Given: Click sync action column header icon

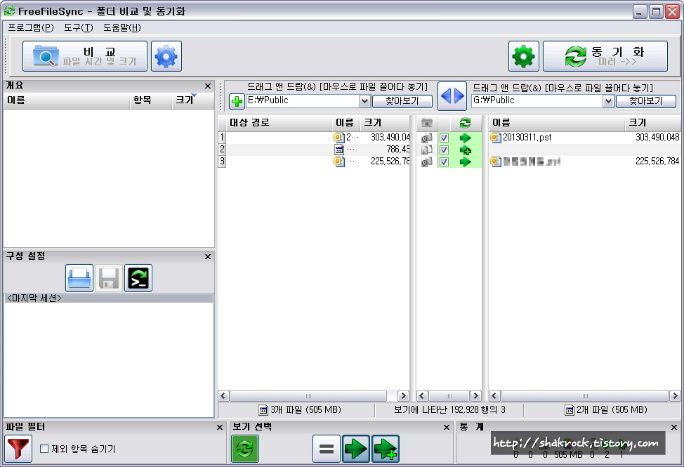Looking at the screenshot, I should click(x=465, y=123).
